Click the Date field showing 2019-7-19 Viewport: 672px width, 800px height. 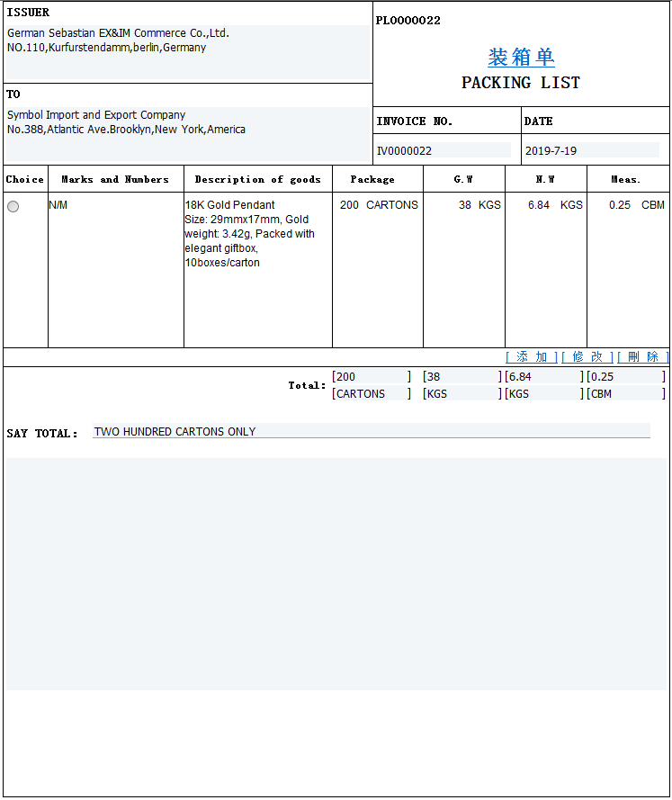(591, 150)
